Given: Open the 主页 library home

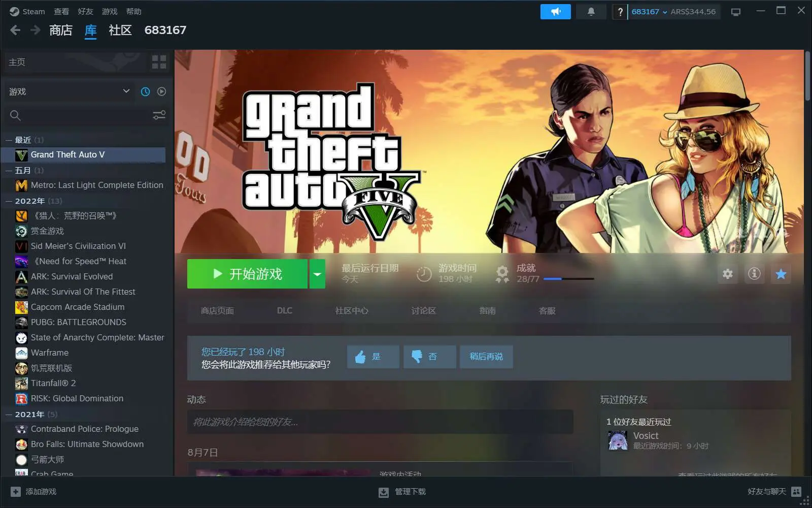Looking at the screenshot, I should [x=75, y=62].
